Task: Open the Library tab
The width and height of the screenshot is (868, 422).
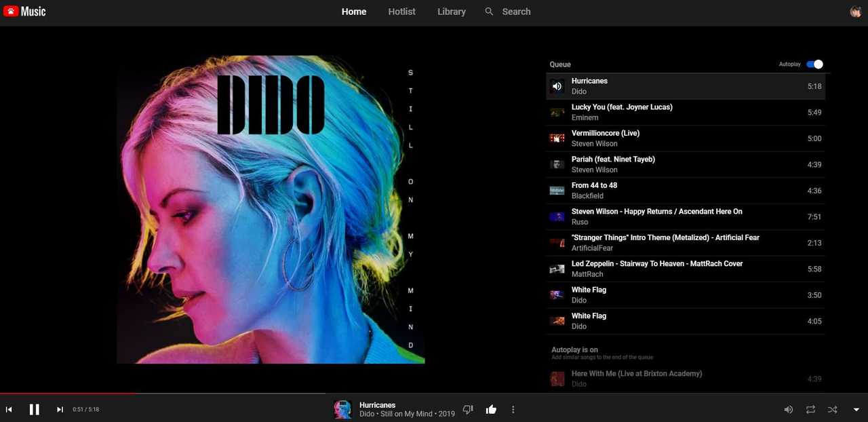Action: [451, 12]
